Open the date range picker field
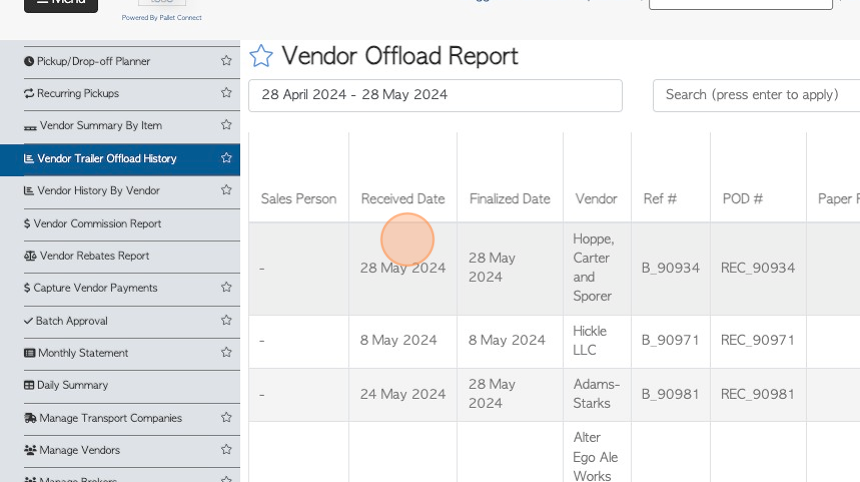This screenshot has width=860, height=482. click(435, 95)
